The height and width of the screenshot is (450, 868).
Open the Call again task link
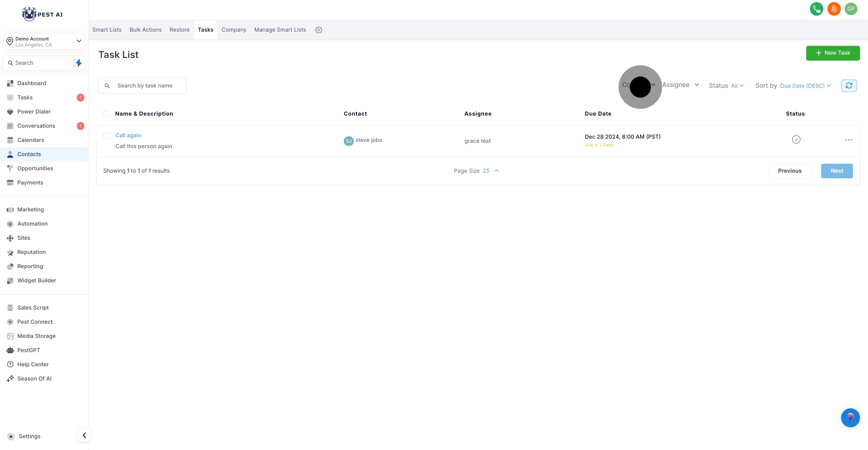[128, 135]
